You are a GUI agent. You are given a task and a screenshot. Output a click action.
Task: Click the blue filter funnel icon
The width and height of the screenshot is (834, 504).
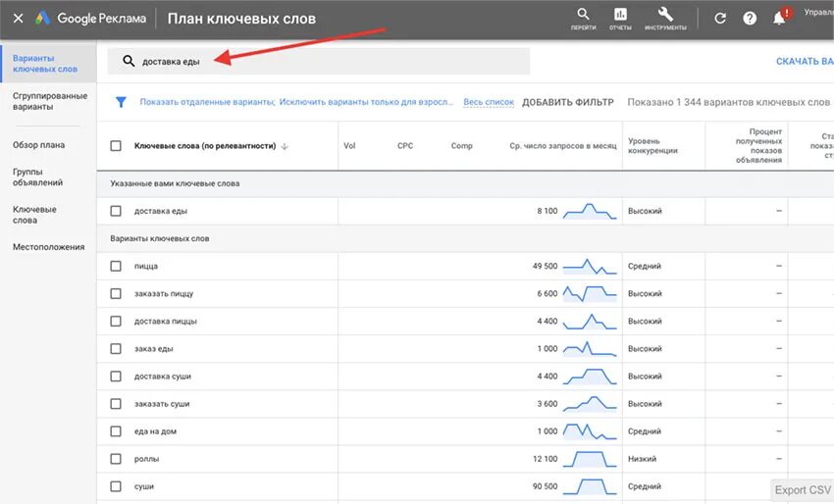[122, 102]
